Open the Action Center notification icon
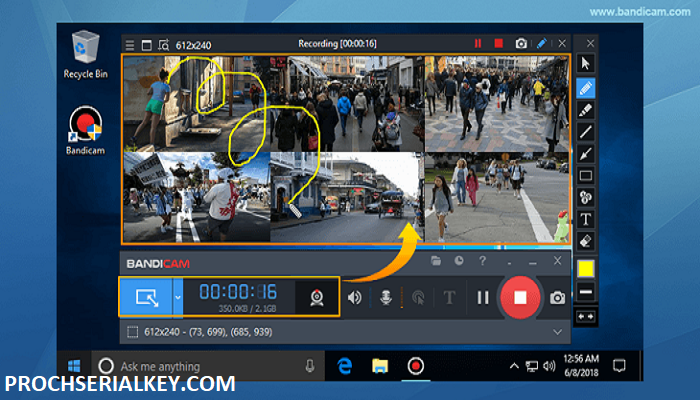 (619, 366)
